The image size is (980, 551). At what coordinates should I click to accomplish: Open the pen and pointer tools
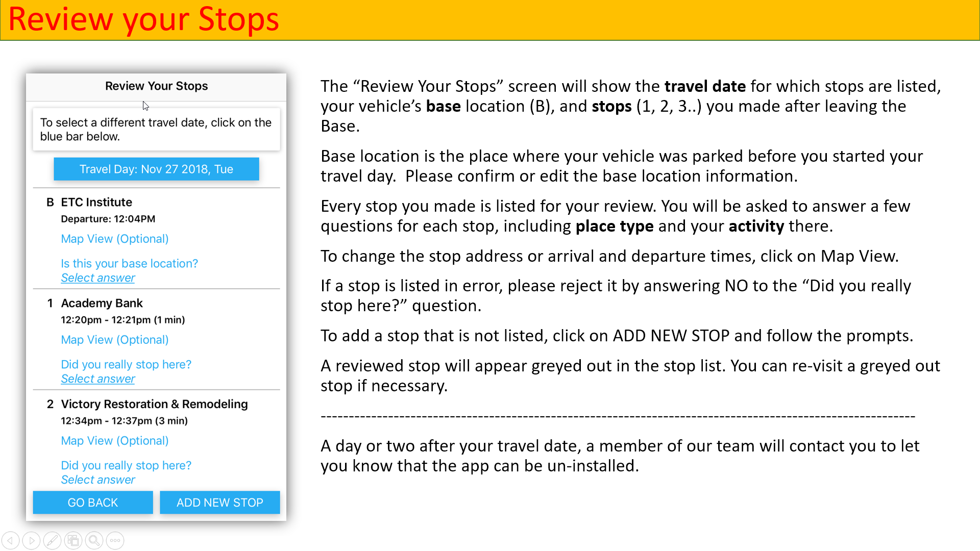click(x=52, y=540)
